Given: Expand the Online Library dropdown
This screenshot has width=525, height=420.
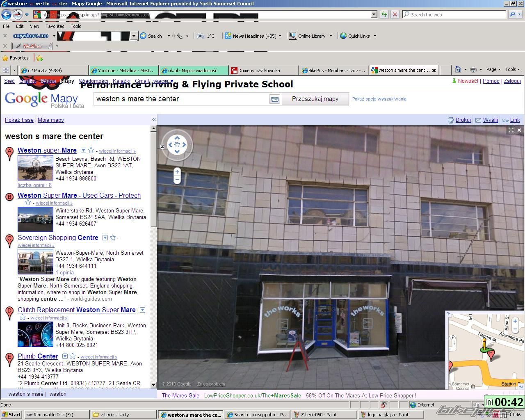Looking at the screenshot, I should point(331,36).
